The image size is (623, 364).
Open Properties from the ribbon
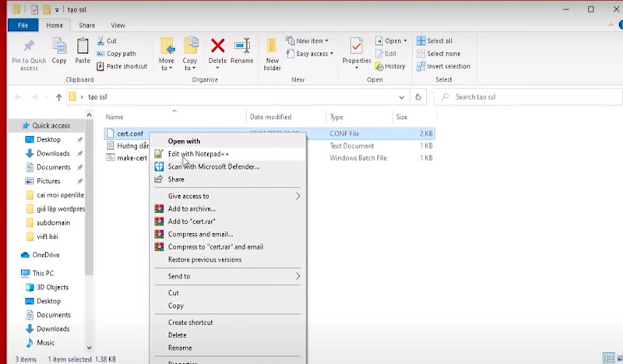tap(357, 48)
